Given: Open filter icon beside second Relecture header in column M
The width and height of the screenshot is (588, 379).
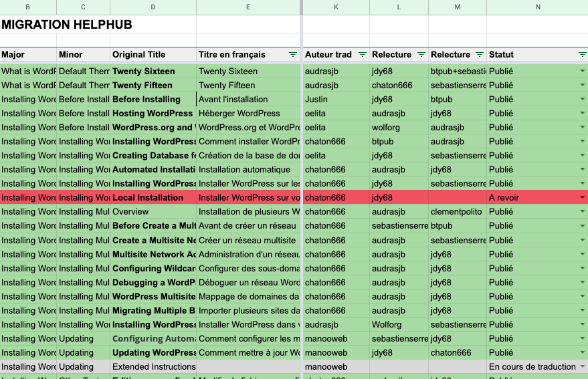Looking at the screenshot, I should [x=479, y=55].
